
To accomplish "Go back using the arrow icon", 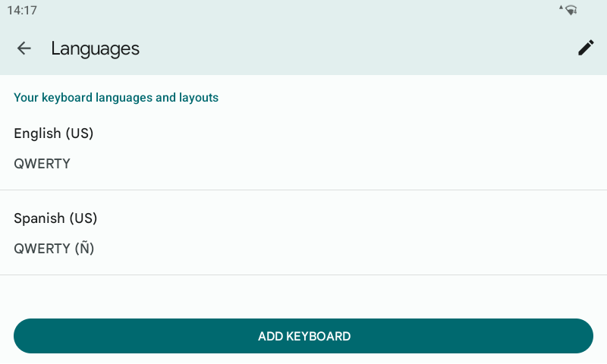I will tap(24, 49).
